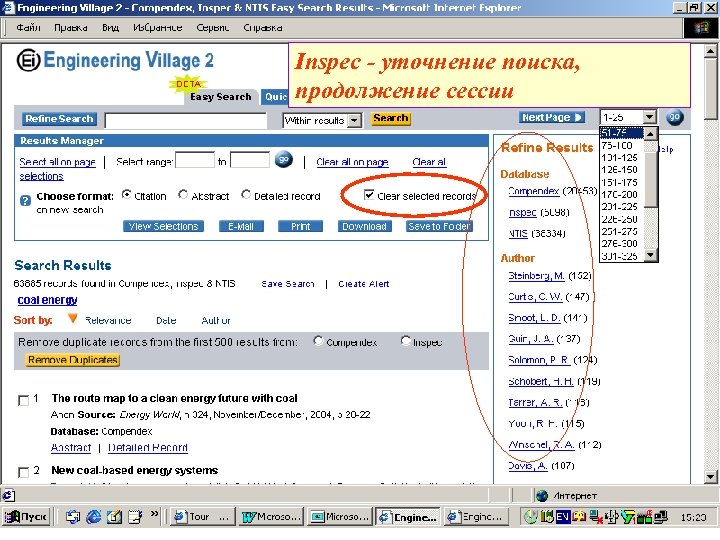This screenshot has height=540, width=720.
Task: Click the Select range start field
Action: tap(195, 160)
